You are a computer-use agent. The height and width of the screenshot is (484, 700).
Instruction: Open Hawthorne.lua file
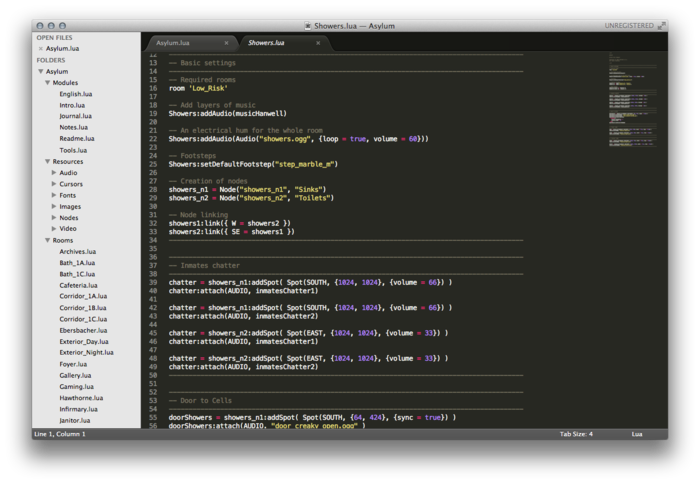(x=81, y=398)
